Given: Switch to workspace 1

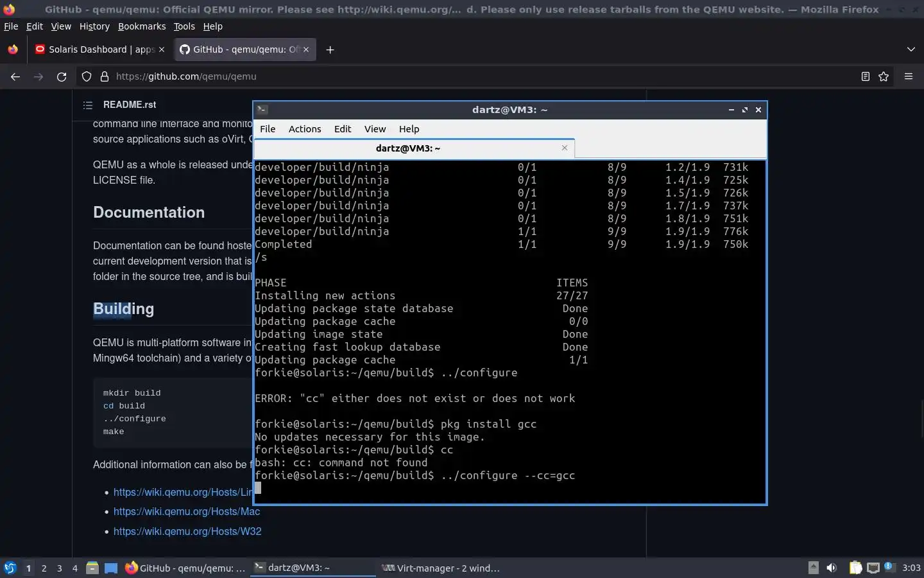Looking at the screenshot, I should 28,568.
